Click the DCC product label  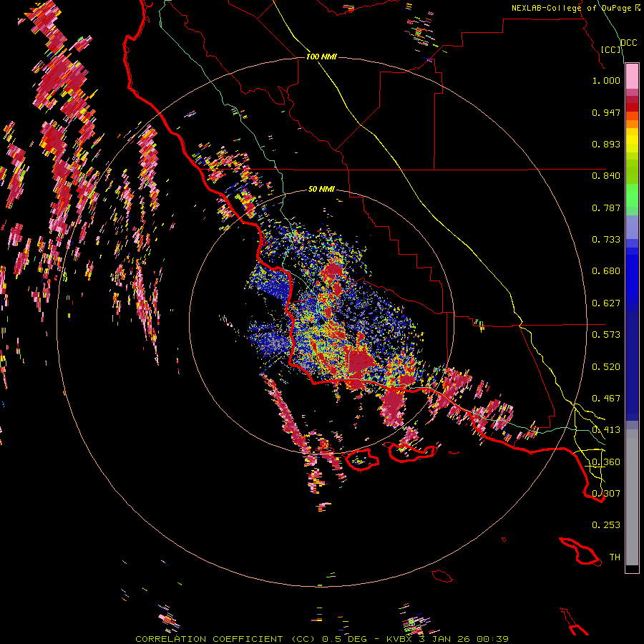click(629, 43)
